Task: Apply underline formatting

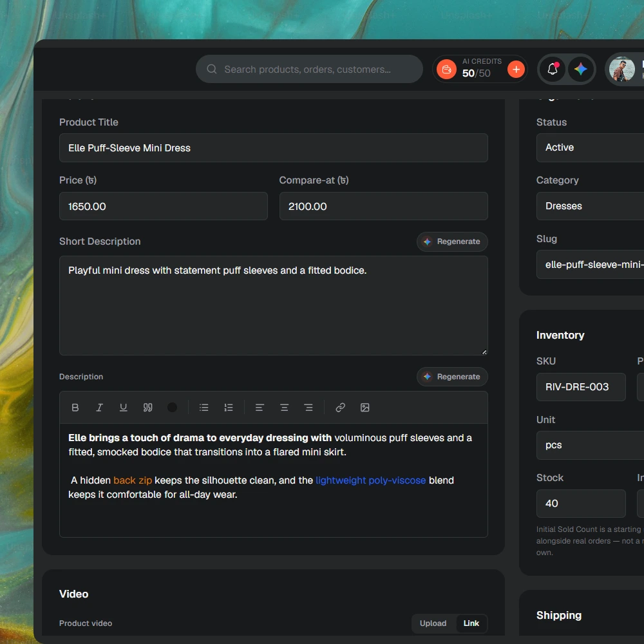Action: point(123,408)
